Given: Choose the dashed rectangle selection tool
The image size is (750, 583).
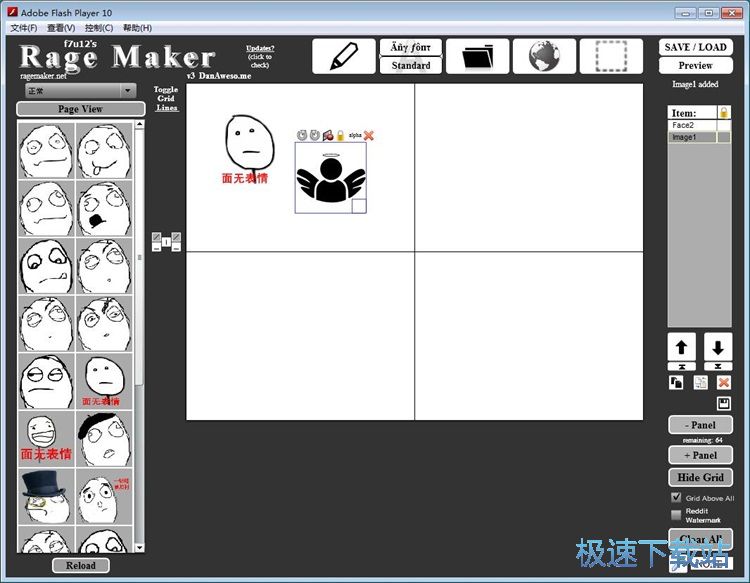Looking at the screenshot, I should (x=611, y=56).
